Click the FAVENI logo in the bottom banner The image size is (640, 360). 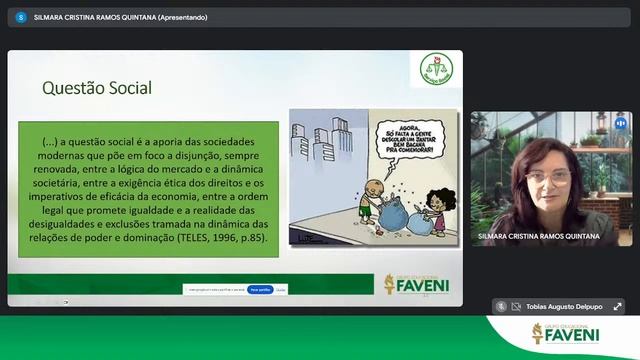[566, 333]
